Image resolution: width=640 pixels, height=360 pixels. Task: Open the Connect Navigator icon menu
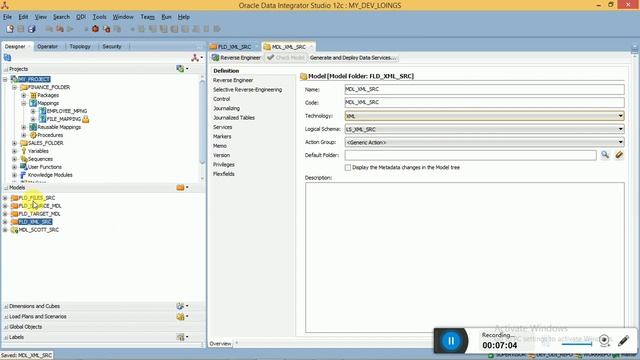(197, 58)
